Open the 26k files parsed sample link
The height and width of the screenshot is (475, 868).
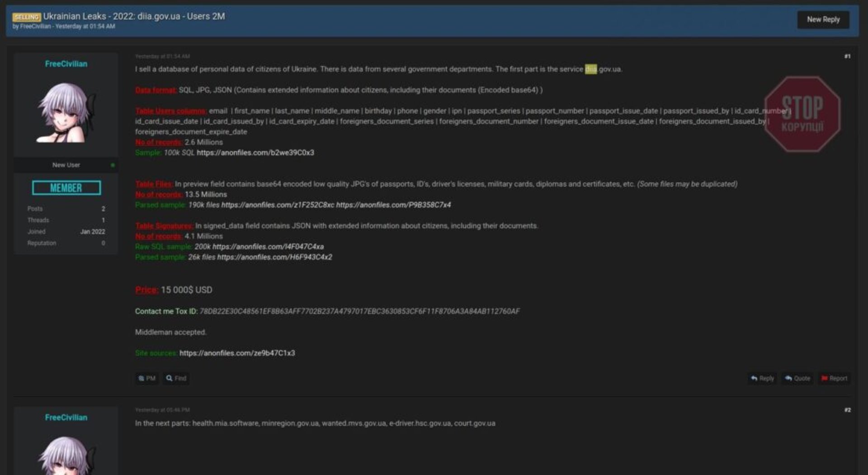tap(274, 257)
